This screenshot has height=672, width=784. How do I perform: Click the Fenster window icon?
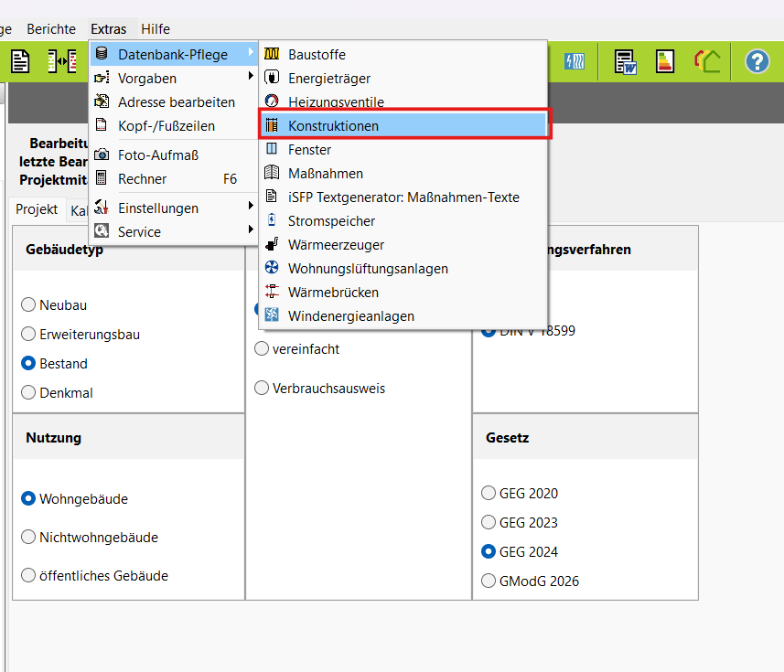coord(272,148)
